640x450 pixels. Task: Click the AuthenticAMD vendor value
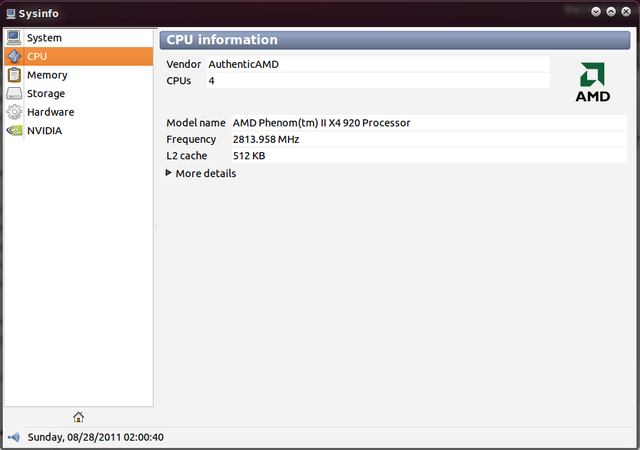click(243, 64)
